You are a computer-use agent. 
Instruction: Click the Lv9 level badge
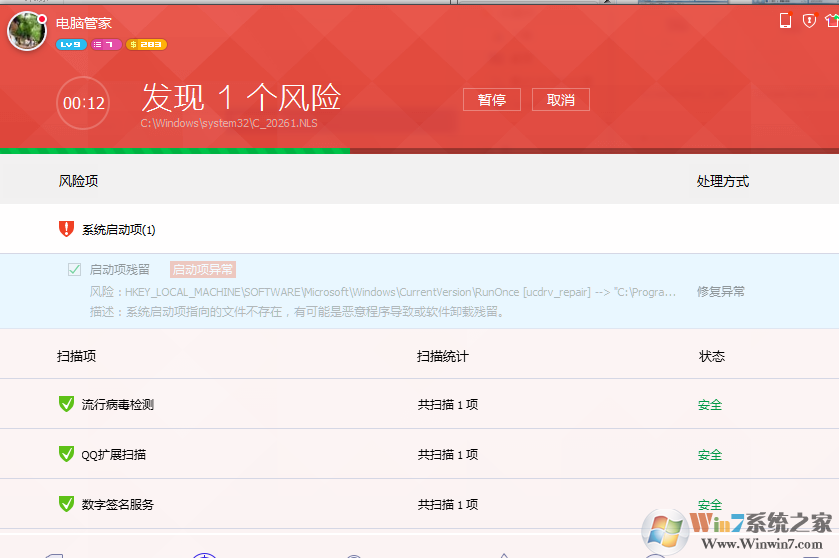tap(71, 44)
